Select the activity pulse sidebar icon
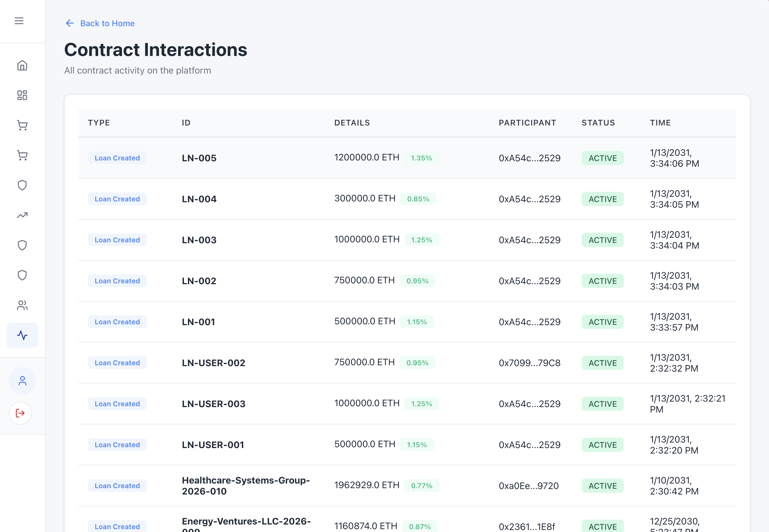This screenshot has width=769, height=532. pos(22,335)
